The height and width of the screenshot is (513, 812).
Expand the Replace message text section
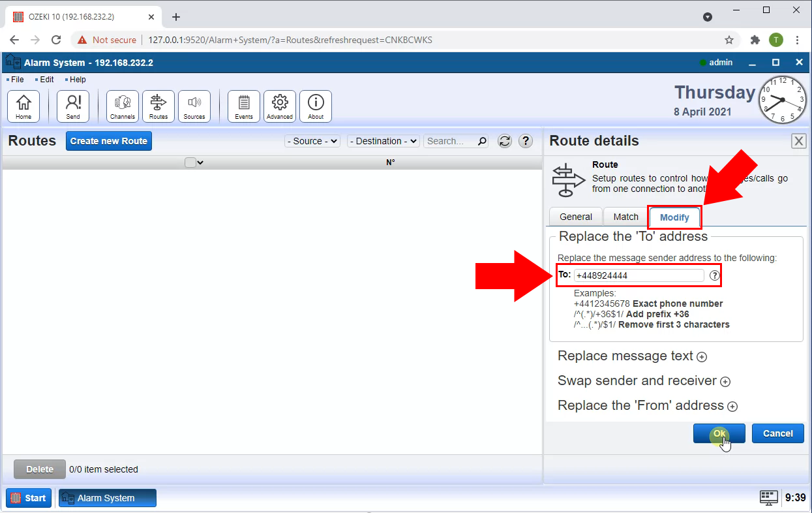702,357
